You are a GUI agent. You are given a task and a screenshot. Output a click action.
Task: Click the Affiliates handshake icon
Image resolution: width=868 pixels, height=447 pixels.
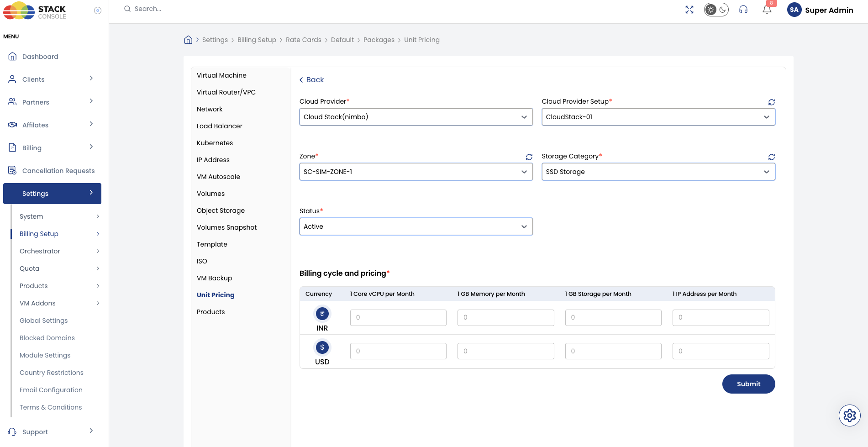coord(12,125)
